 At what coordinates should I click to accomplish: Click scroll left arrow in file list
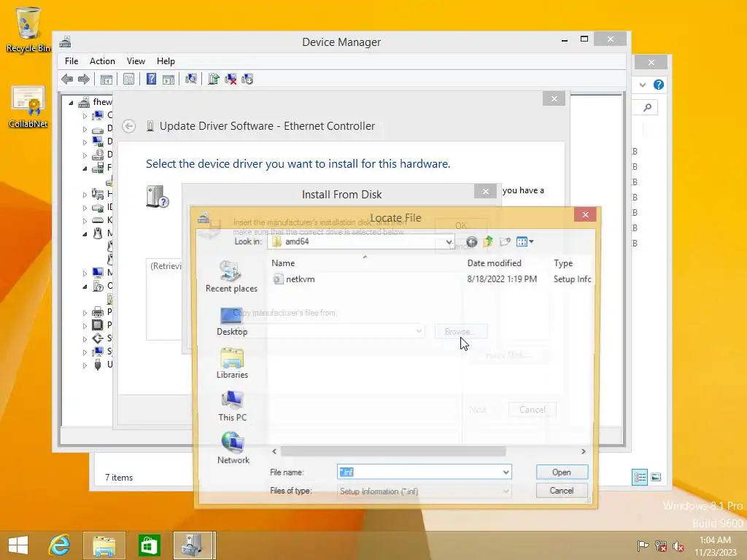274,451
